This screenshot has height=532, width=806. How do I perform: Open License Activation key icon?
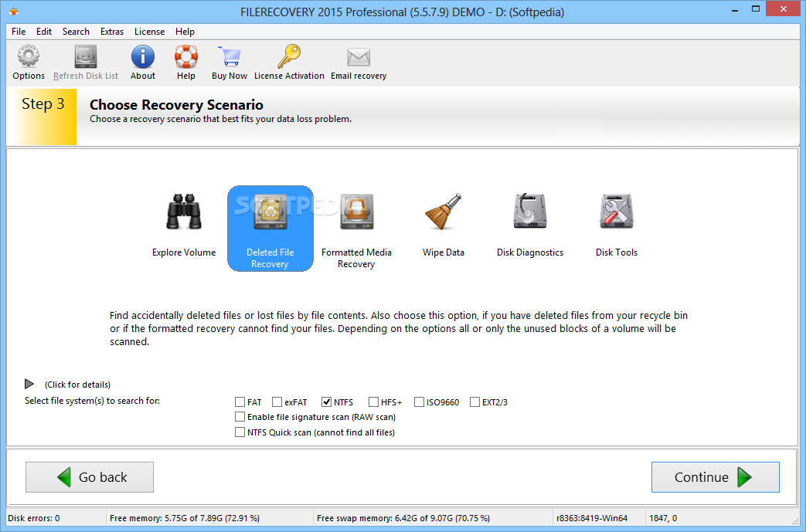(289, 56)
